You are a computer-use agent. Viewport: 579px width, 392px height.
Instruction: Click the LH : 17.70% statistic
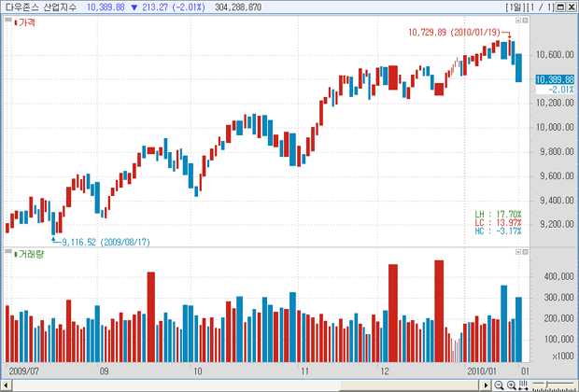point(498,214)
